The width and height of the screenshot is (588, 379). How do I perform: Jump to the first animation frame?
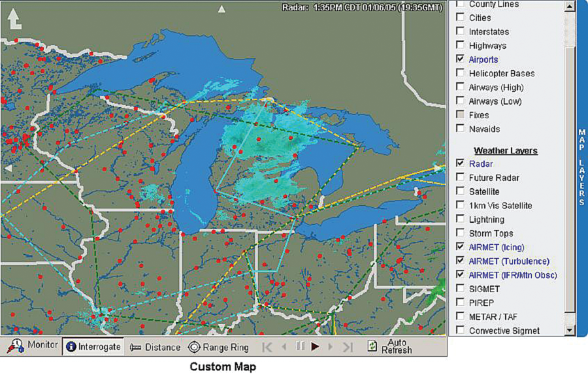(x=268, y=347)
